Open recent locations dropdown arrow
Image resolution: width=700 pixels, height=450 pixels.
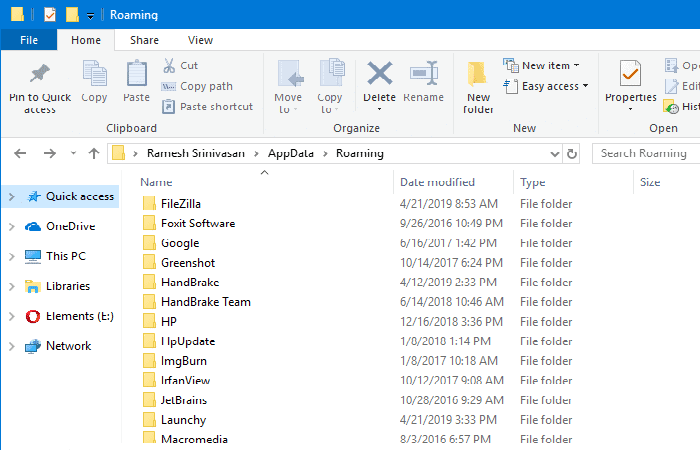[x=73, y=154]
